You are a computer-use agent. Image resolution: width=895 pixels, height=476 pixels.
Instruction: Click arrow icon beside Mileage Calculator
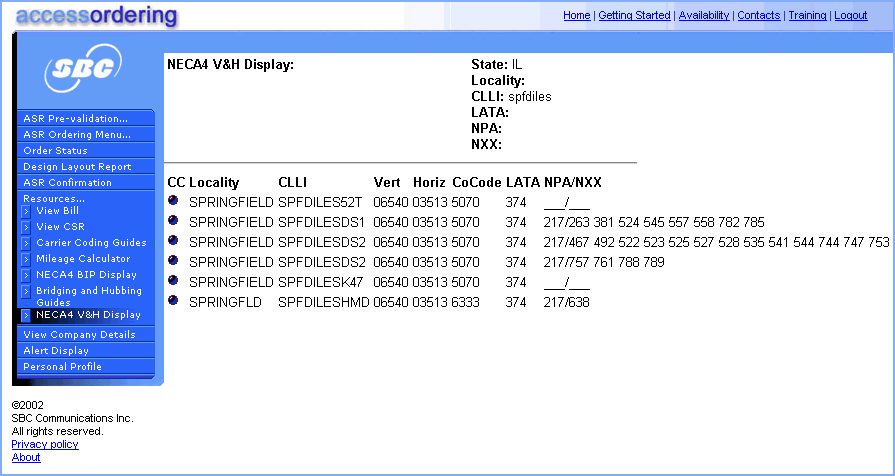tap(26, 259)
